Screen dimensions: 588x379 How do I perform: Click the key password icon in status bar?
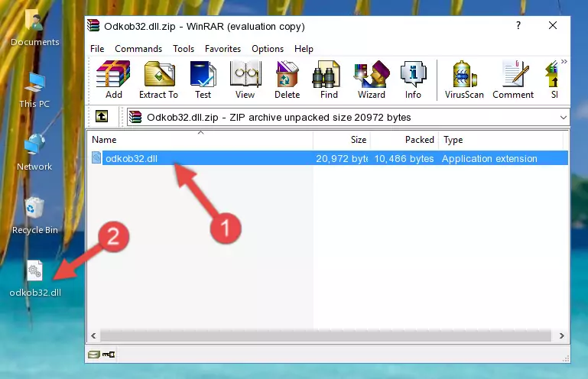109,355
